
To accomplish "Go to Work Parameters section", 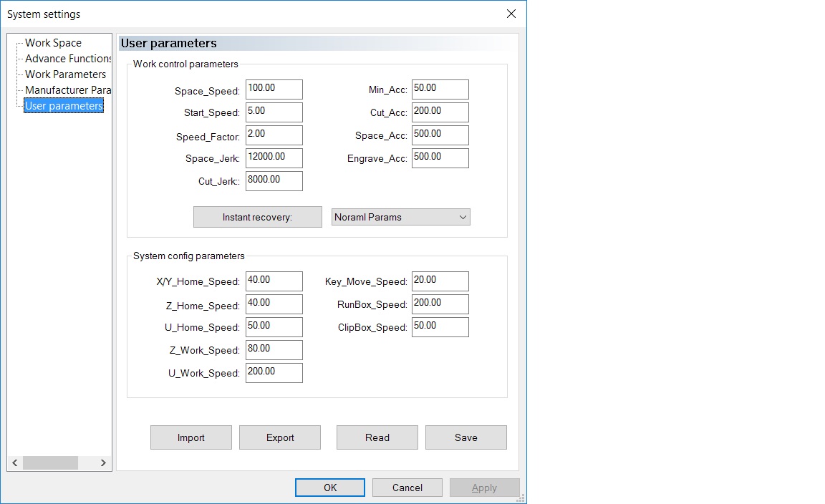I will pyautogui.click(x=65, y=74).
